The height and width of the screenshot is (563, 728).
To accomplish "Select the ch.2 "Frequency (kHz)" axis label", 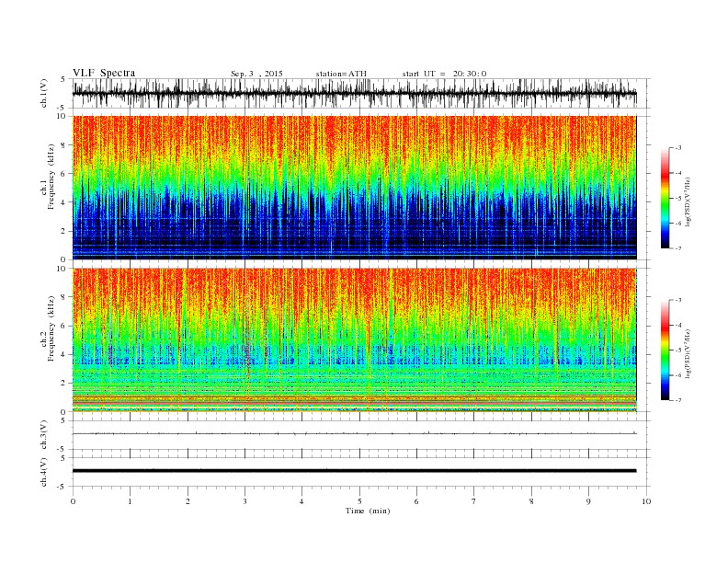I will pyautogui.click(x=51, y=328).
